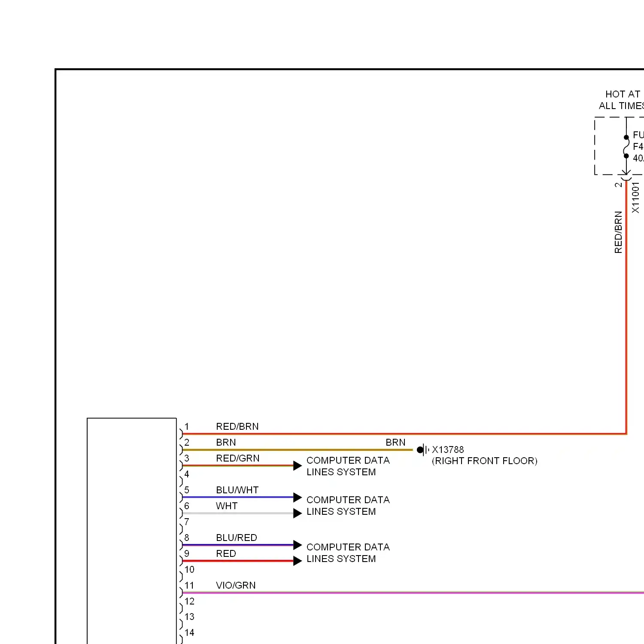Click COMPUTER DATA LINES SYSTEM beside BLU/WHT and WHT wires
The width and height of the screenshot is (644, 644).
click(348, 506)
